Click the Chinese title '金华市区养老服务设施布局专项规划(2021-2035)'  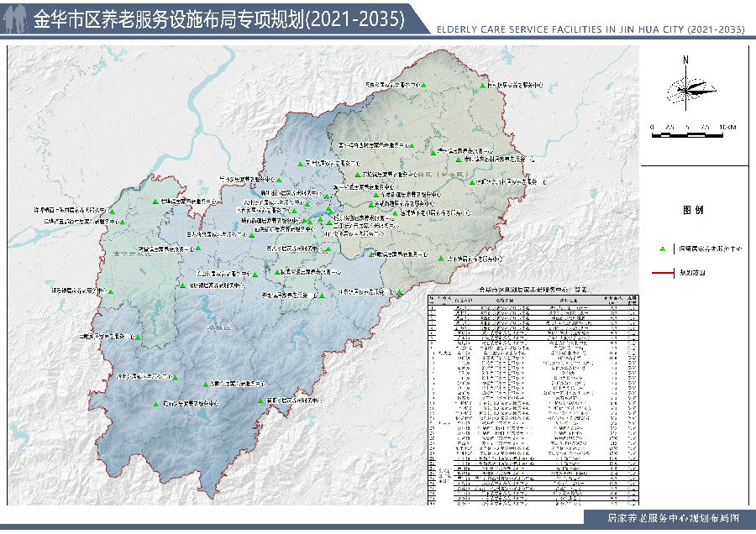pyautogui.click(x=219, y=18)
